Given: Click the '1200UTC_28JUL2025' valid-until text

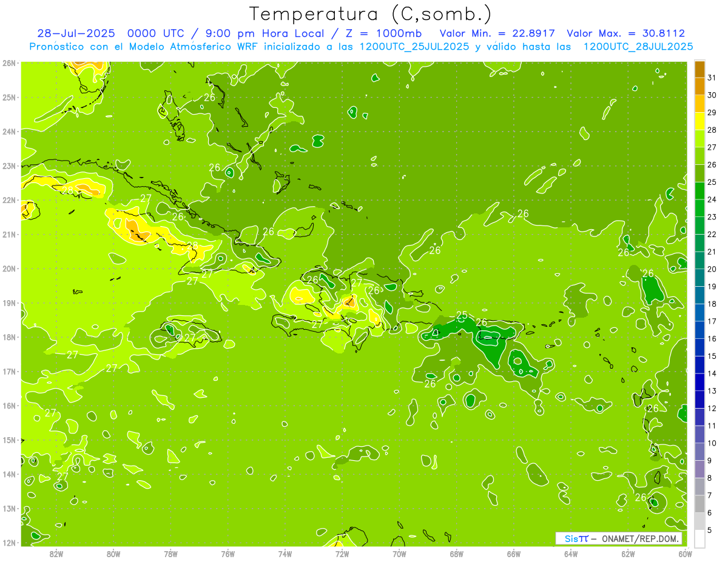Looking at the screenshot, I should tap(638, 46).
